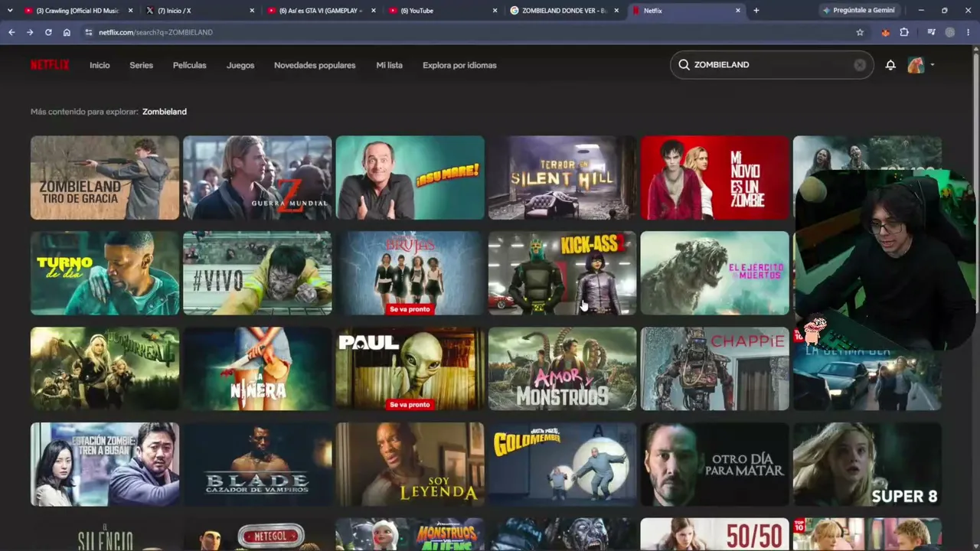Open Turno de Día thumbnail

click(105, 273)
